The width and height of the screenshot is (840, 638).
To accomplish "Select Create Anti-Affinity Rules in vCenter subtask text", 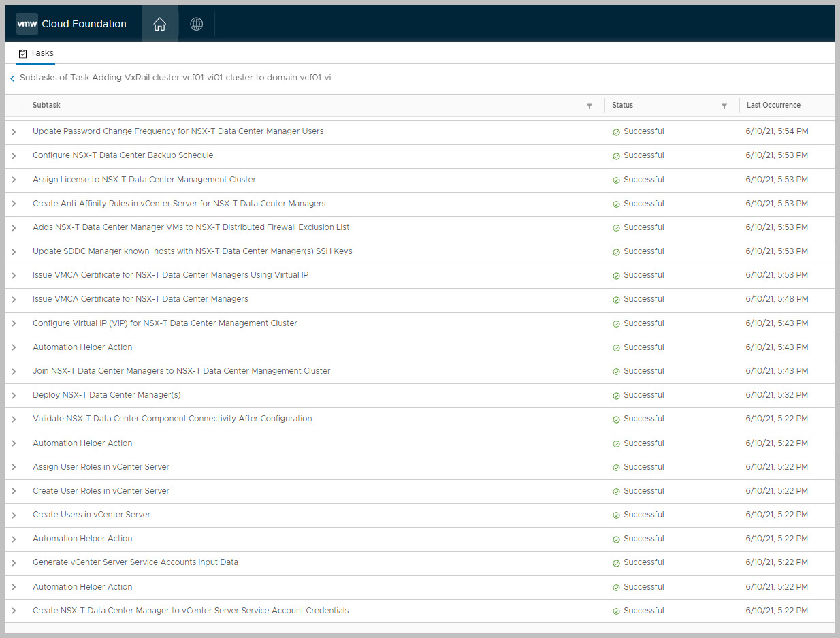I will 179,204.
